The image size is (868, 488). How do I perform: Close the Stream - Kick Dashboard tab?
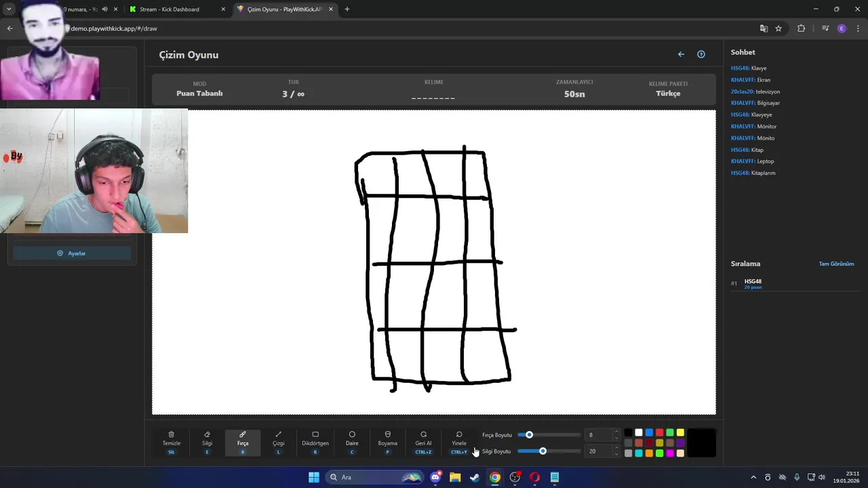click(x=223, y=9)
